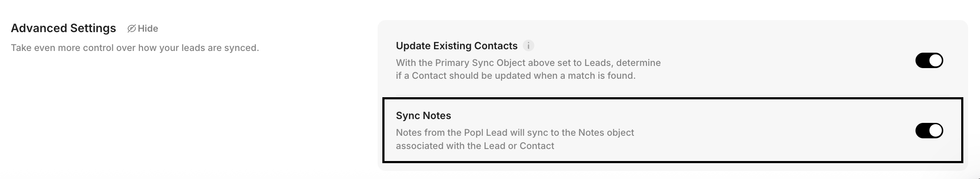The width and height of the screenshot is (980, 179).
Task: Click the black track of the Update Contacts switch
Action: [x=922, y=61]
